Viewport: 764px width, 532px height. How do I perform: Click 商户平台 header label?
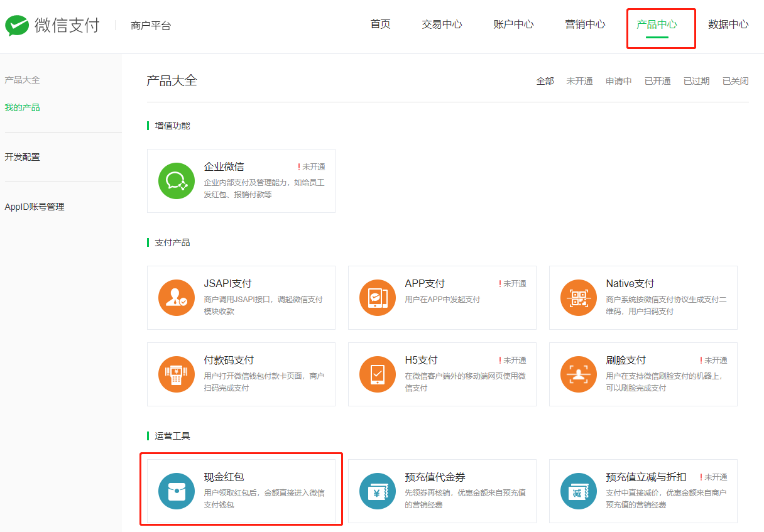point(151,26)
